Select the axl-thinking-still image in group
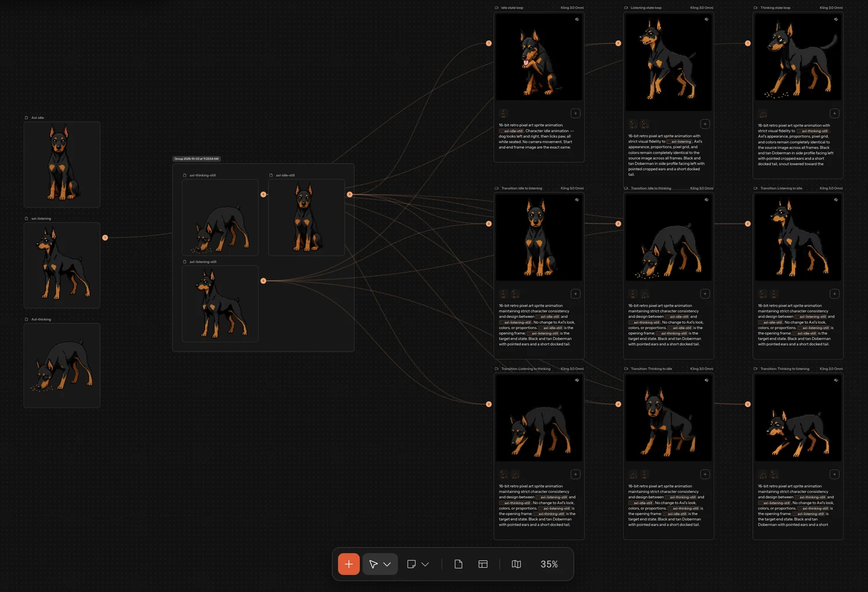Screen dimensions: 868x592 (220, 217)
